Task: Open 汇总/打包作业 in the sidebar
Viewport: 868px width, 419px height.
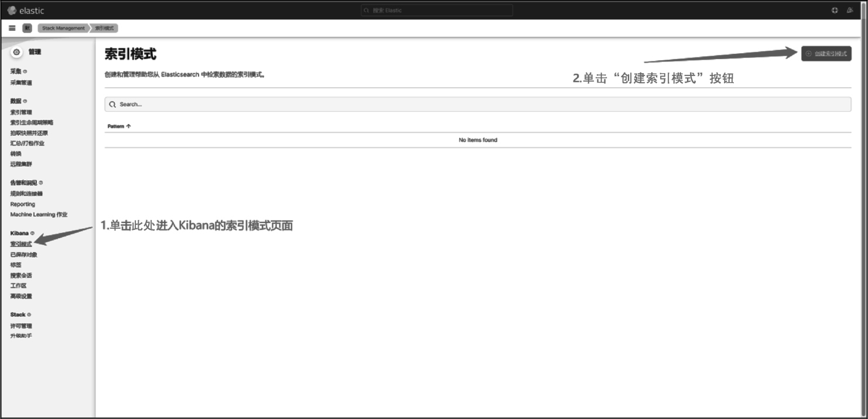Action: (x=27, y=143)
